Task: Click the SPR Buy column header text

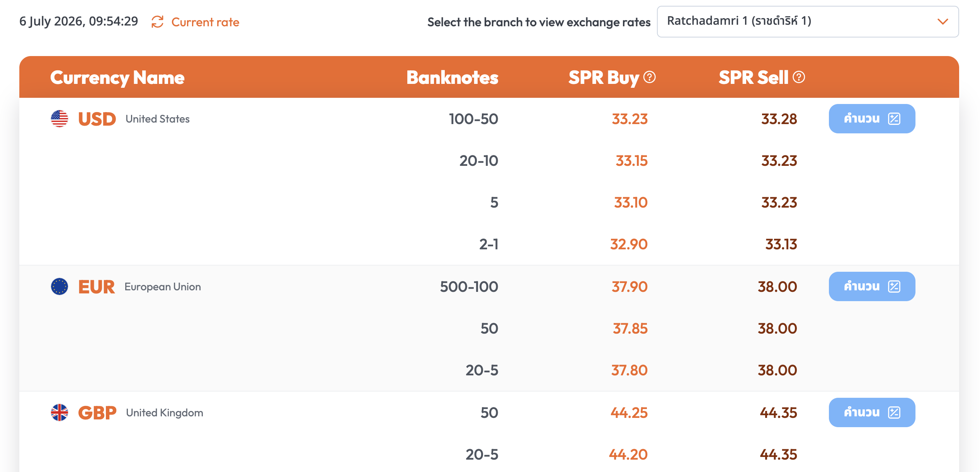Action: point(604,78)
